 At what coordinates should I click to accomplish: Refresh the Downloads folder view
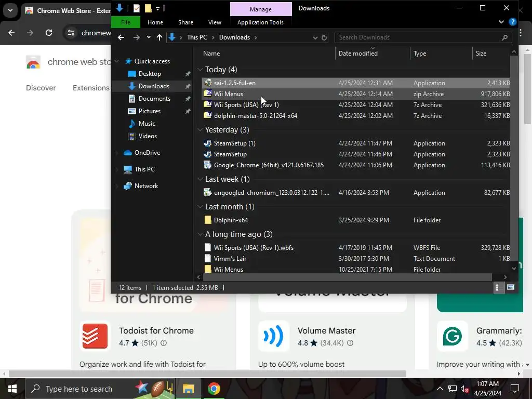tap(324, 37)
